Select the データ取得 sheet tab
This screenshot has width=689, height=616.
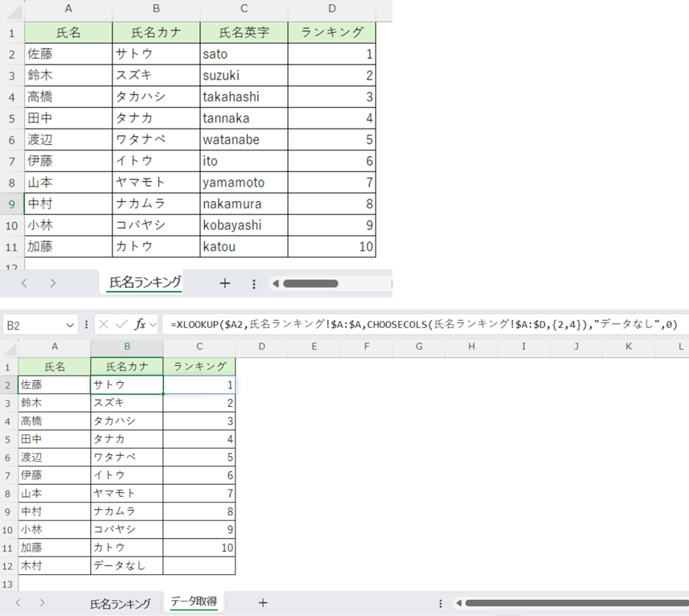pyautogui.click(x=194, y=602)
